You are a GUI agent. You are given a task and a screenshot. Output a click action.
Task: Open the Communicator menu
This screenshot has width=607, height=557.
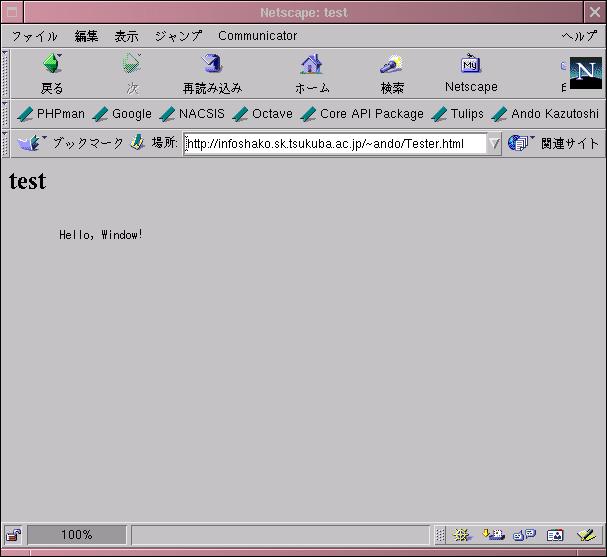coord(257,36)
